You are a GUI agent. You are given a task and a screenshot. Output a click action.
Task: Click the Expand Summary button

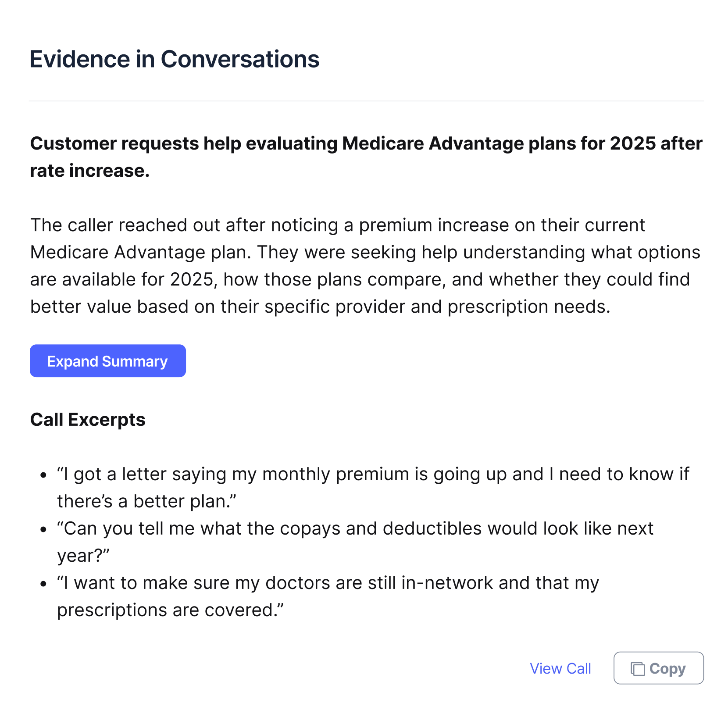click(x=107, y=361)
